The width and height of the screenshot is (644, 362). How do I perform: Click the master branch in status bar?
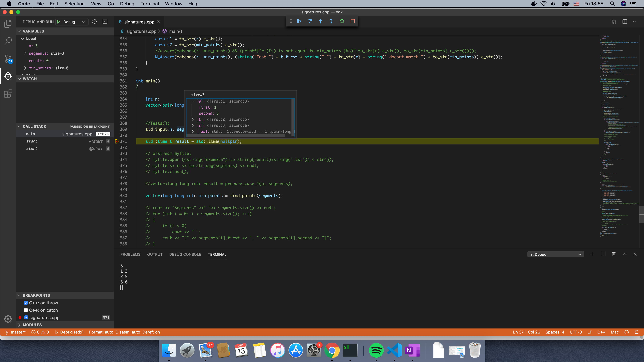pos(16,332)
